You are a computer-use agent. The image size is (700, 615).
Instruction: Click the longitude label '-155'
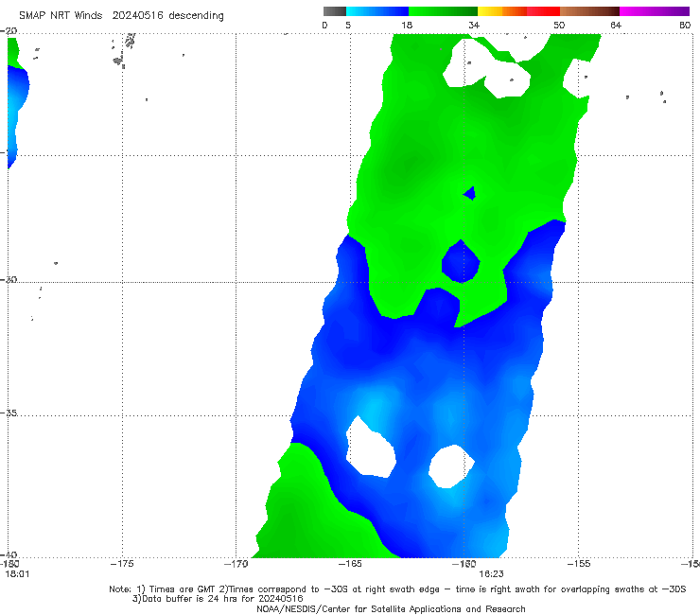(579, 564)
